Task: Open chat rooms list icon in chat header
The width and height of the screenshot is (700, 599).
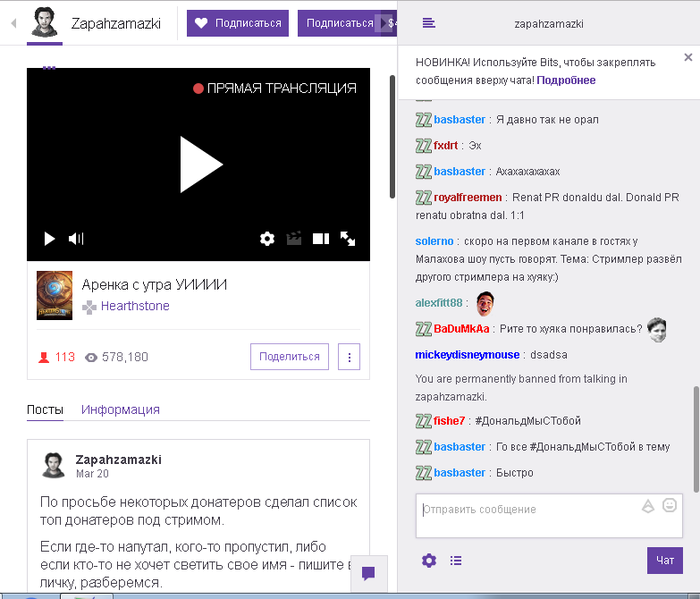Action: pos(429,23)
